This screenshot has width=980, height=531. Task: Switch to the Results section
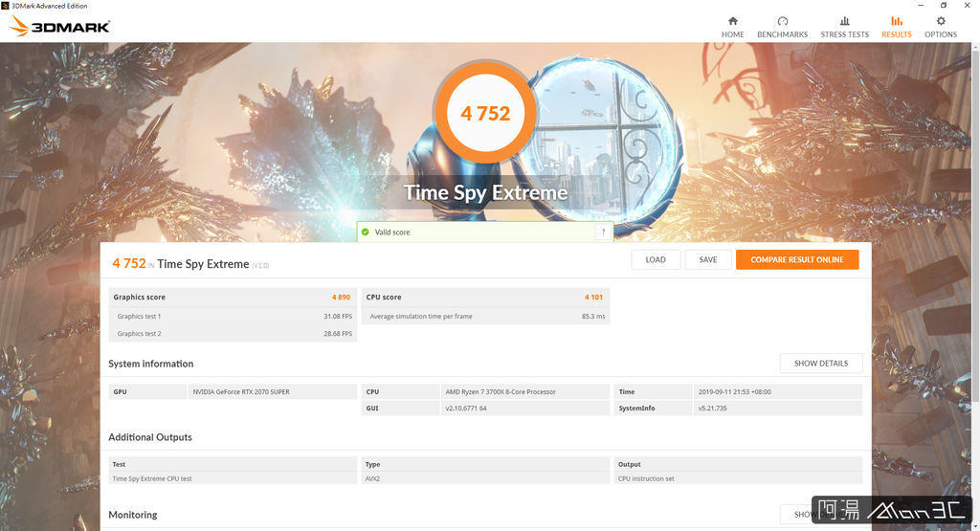tap(896, 28)
